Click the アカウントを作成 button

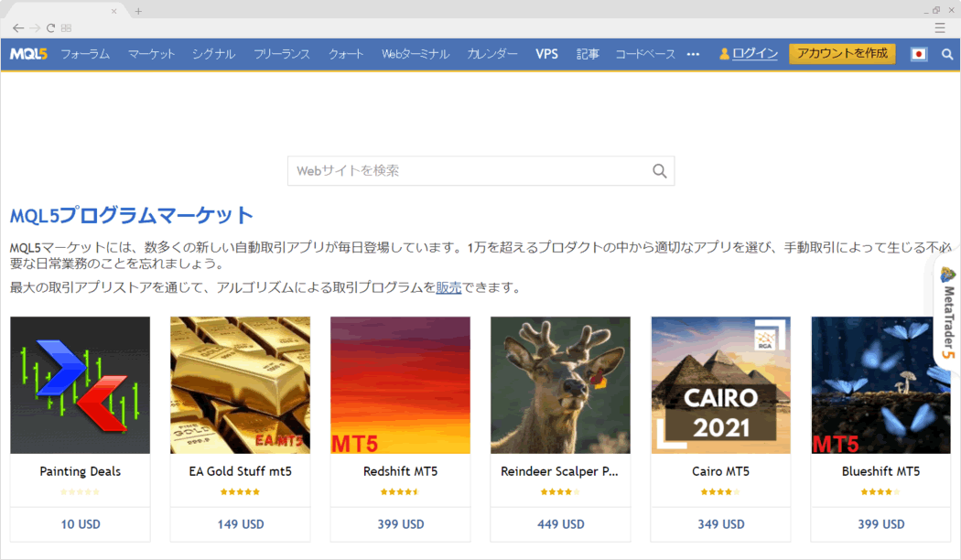pos(842,54)
